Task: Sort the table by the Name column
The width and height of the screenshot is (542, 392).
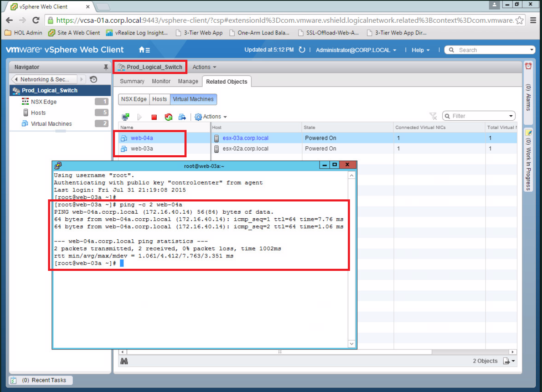Action: coord(164,127)
